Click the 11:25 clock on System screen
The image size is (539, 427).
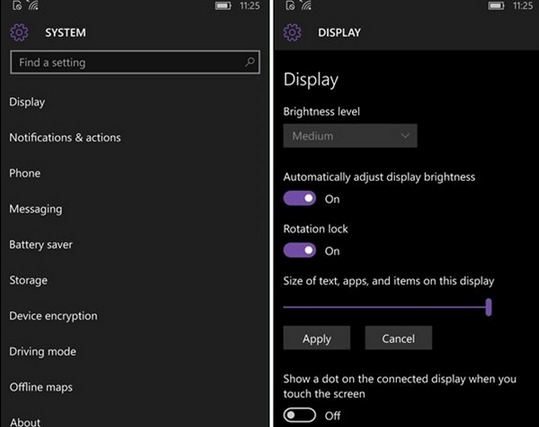(250, 6)
